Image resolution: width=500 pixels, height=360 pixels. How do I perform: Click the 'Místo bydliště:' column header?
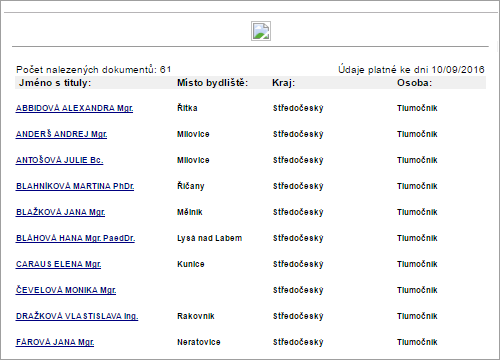click(x=212, y=83)
